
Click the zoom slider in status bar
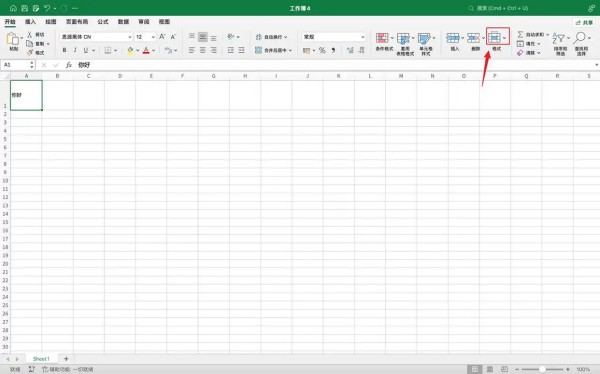542,369
